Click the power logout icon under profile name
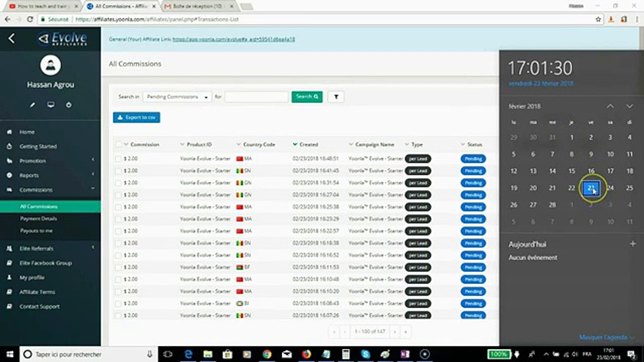This screenshot has width=644, height=362. tap(68, 105)
